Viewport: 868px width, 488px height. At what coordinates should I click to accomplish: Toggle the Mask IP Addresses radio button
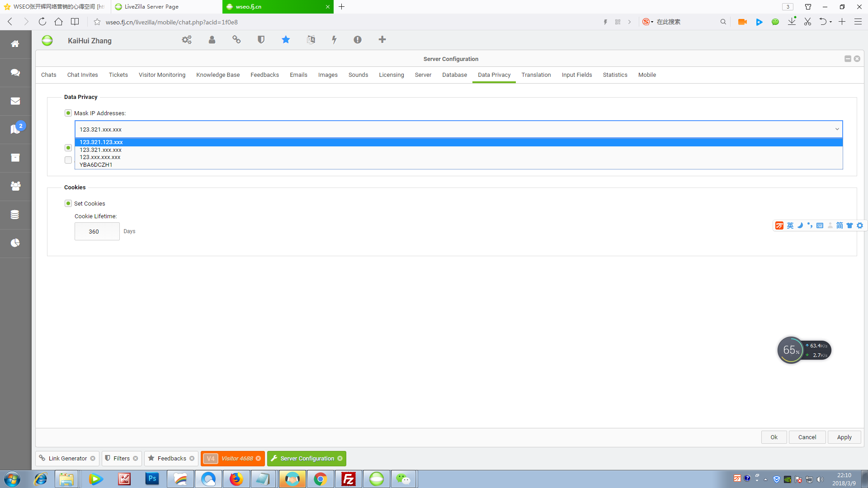(x=68, y=113)
